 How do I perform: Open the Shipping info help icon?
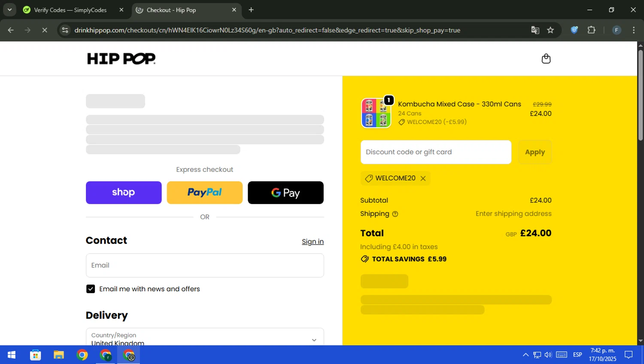pyautogui.click(x=395, y=214)
